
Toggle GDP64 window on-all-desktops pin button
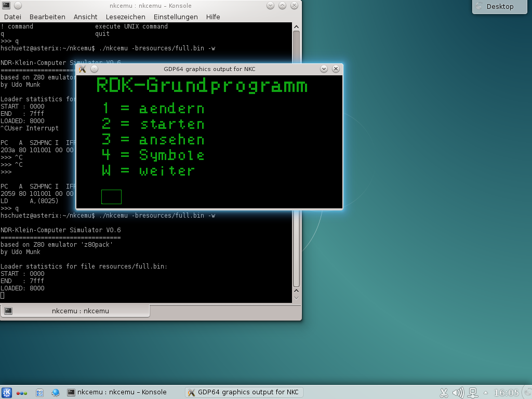(x=95, y=69)
